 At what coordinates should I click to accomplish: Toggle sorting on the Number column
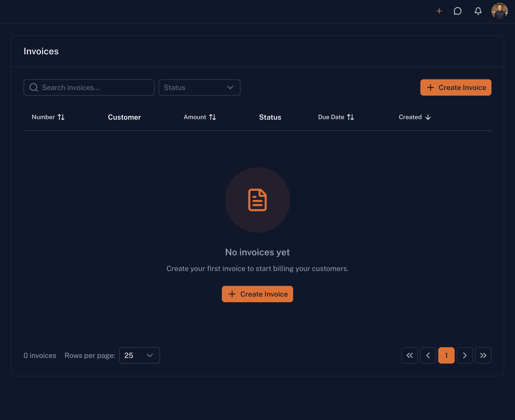click(x=61, y=117)
